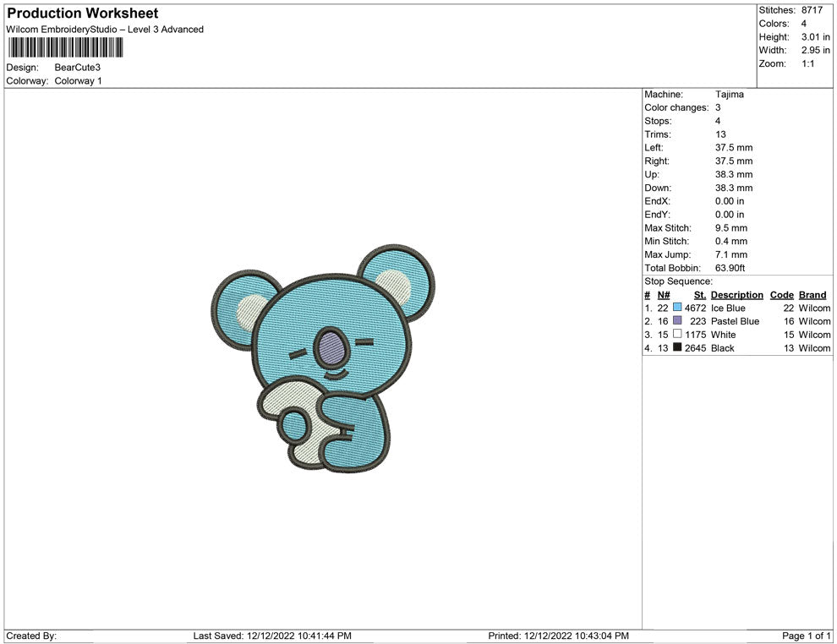This screenshot has width=837, height=644.
Task: Click the koala embroidery design preview
Action: point(323,358)
